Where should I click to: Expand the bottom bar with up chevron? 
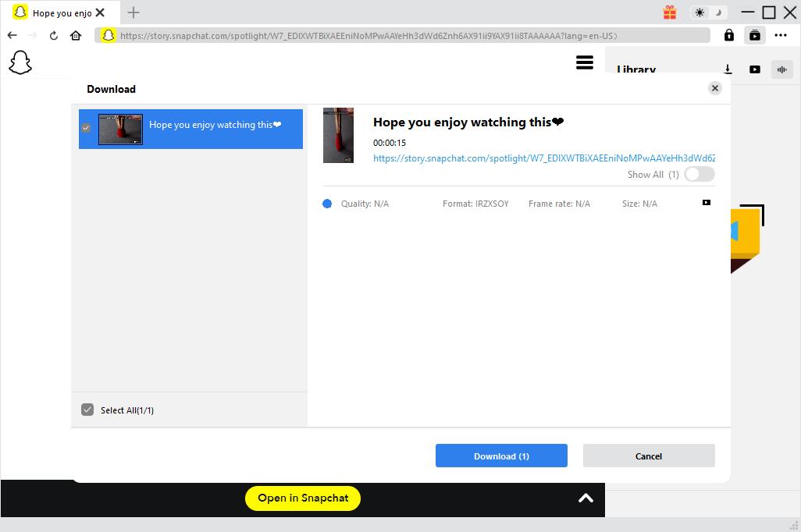586,498
